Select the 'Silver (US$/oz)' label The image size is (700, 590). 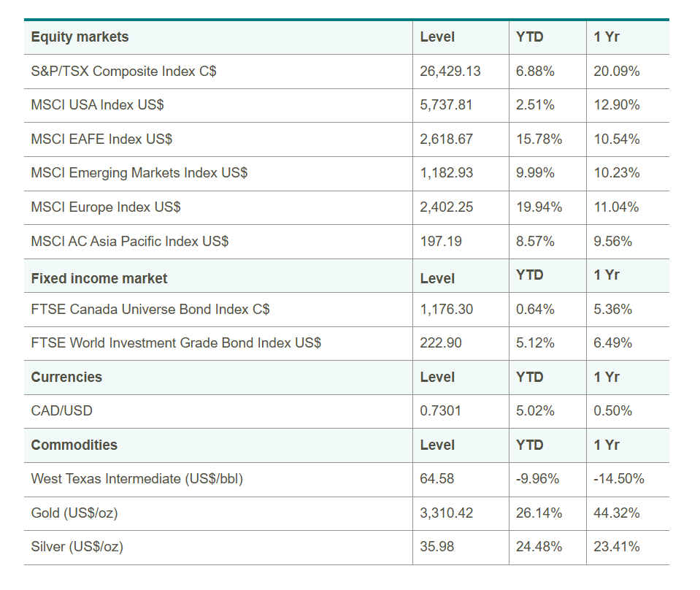coord(77,547)
